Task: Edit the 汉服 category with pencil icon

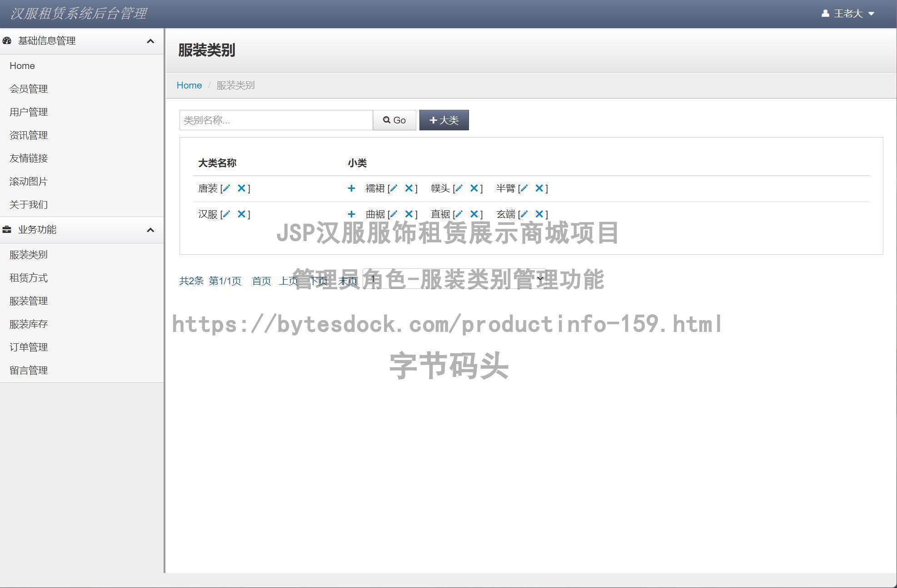Action: pyautogui.click(x=226, y=214)
